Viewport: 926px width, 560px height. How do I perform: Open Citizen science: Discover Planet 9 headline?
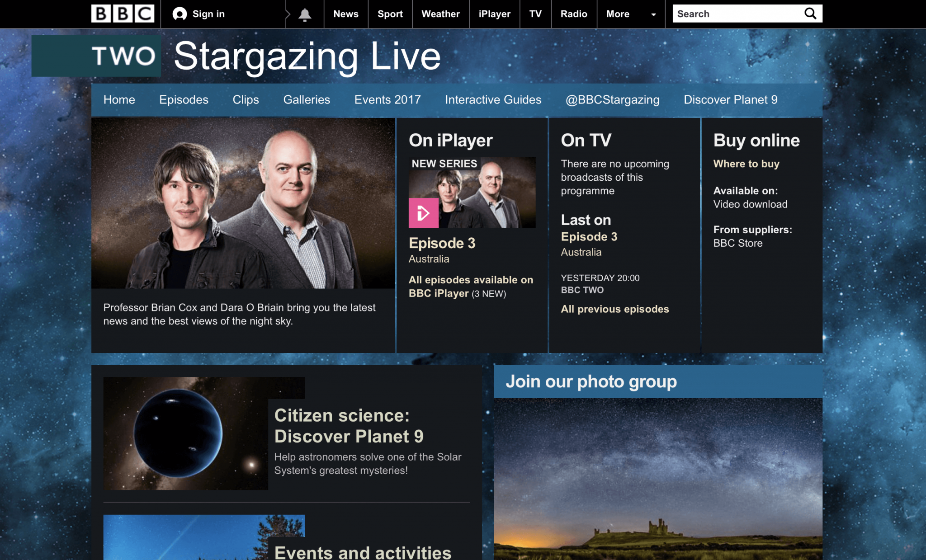click(x=349, y=426)
